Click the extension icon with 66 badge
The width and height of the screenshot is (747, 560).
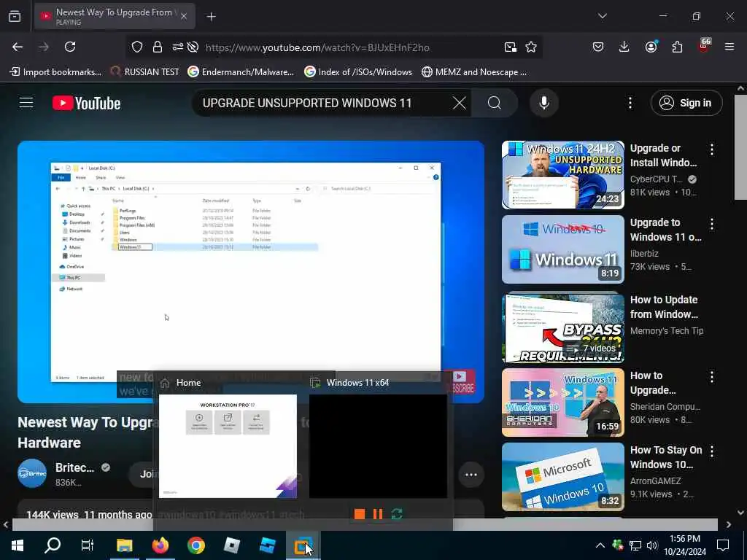704,46
